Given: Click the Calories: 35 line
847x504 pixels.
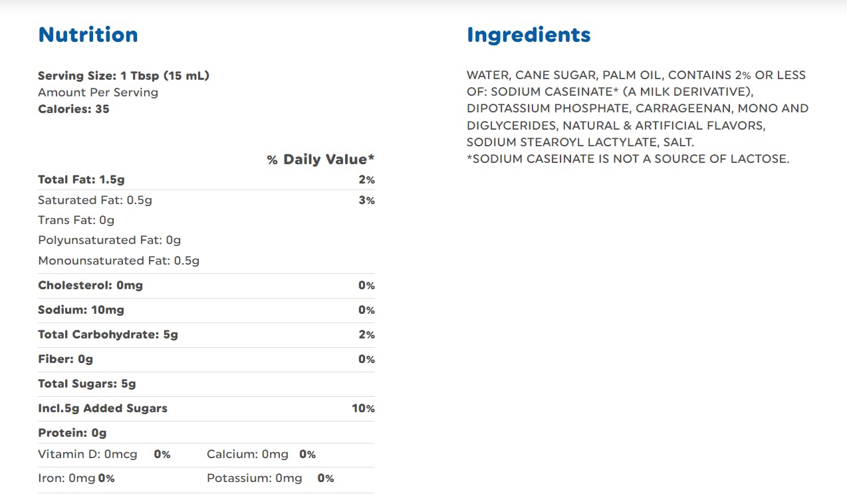Looking at the screenshot, I should pos(74,109).
